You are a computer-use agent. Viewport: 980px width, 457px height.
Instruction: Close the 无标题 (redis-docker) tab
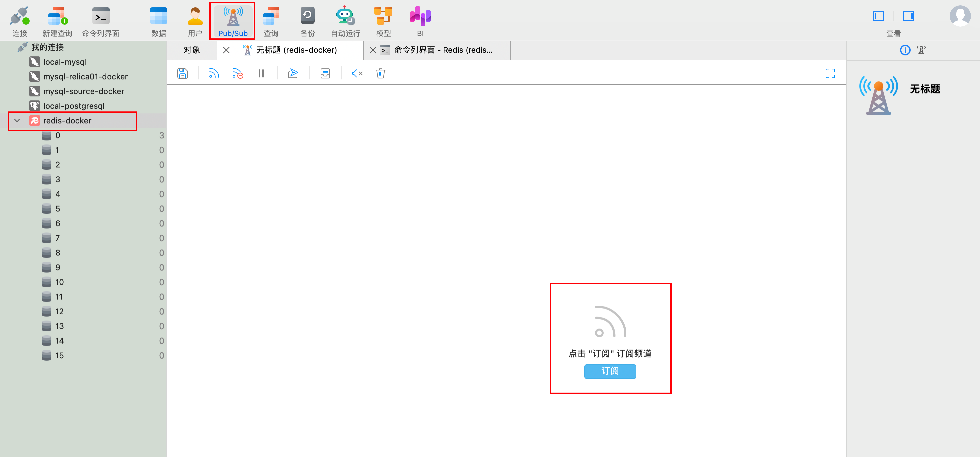pyautogui.click(x=226, y=50)
